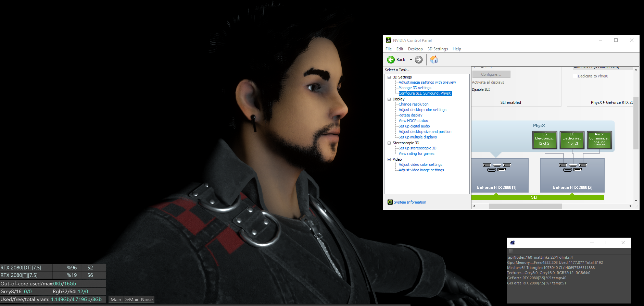644x306 pixels.
Task: Open Adjust desktop size and position
Action: pyautogui.click(x=425, y=132)
